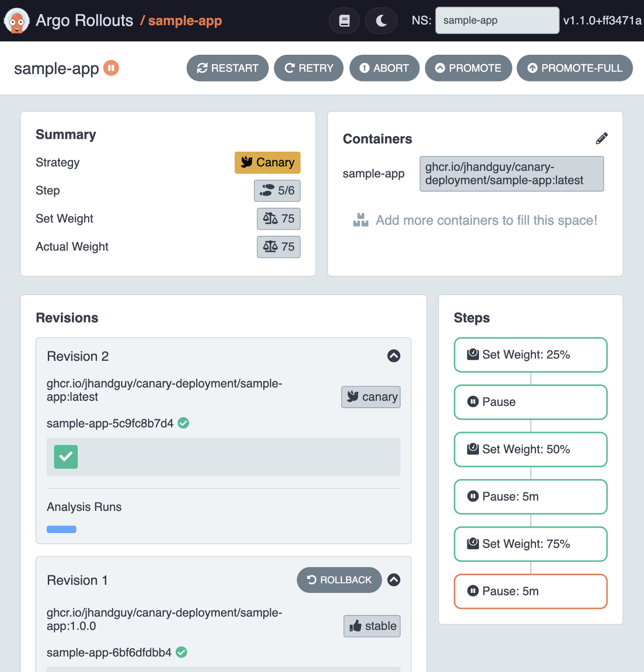Click the Summary heading
Viewport: 644px width, 672px height.
point(66,135)
